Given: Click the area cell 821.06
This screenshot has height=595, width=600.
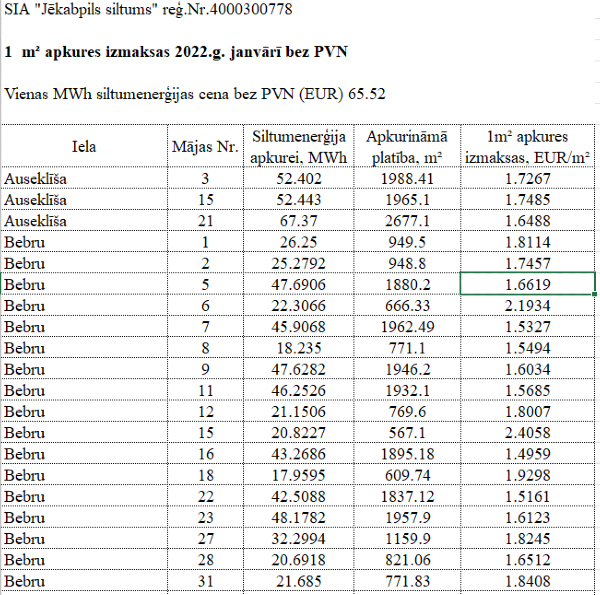Looking at the screenshot, I should (407, 559).
